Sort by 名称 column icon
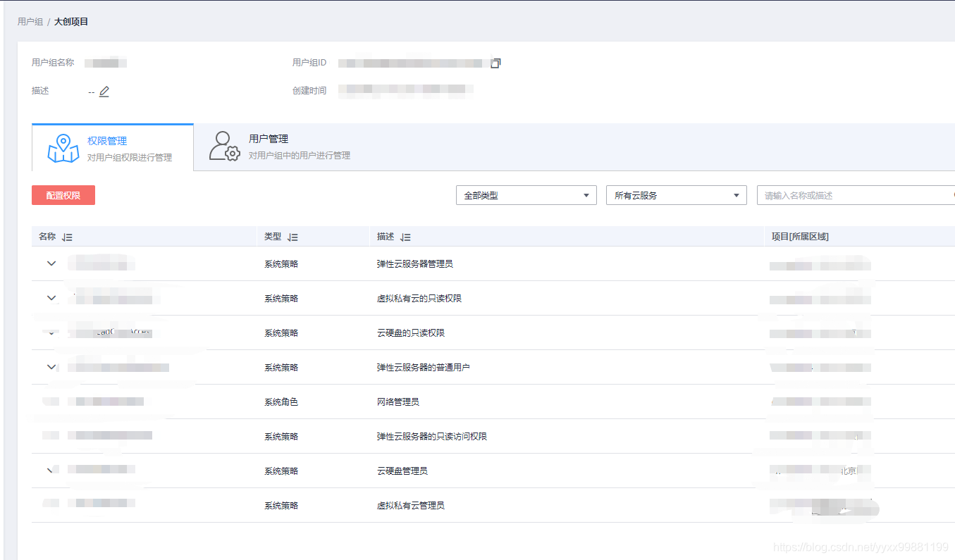The height and width of the screenshot is (560, 955). [x=67, y=237]
